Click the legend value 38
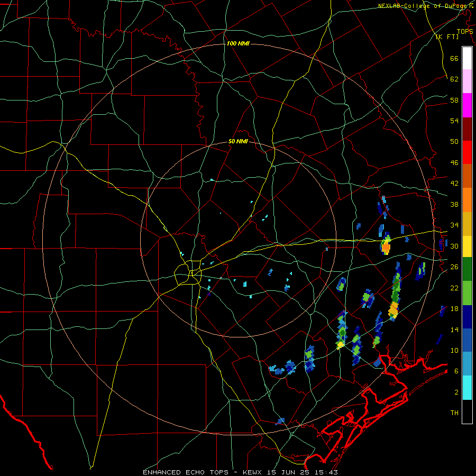The height and width of the screenshot is (476, 476). [454, 204]
